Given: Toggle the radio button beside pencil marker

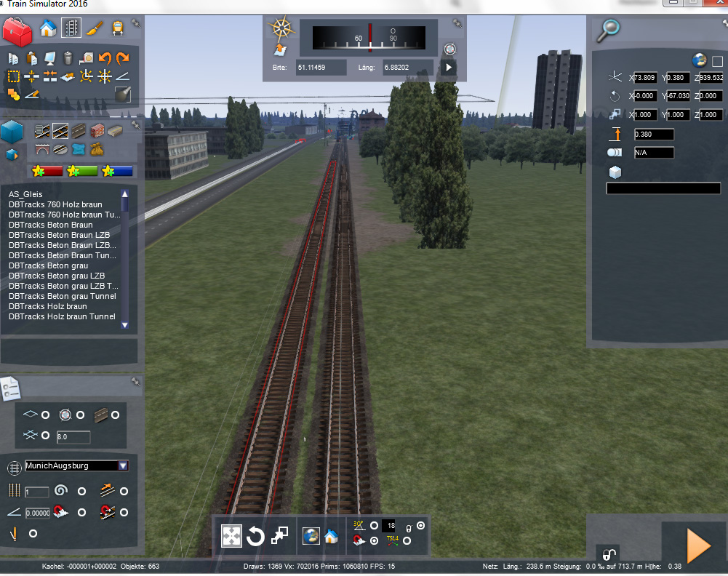Looking at the screenshot, I should (33, 534).
